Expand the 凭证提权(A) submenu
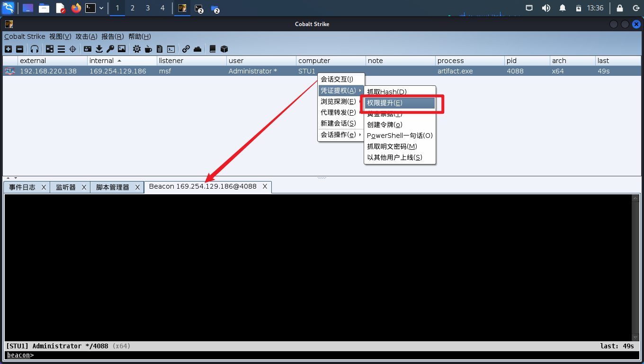 point(341,90)
